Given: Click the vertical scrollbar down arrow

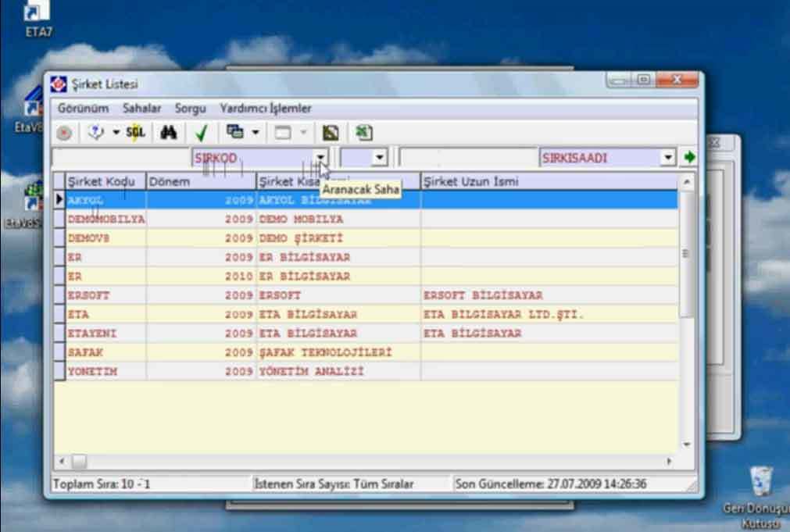Looking at the screenshot, I should (687, 445).
